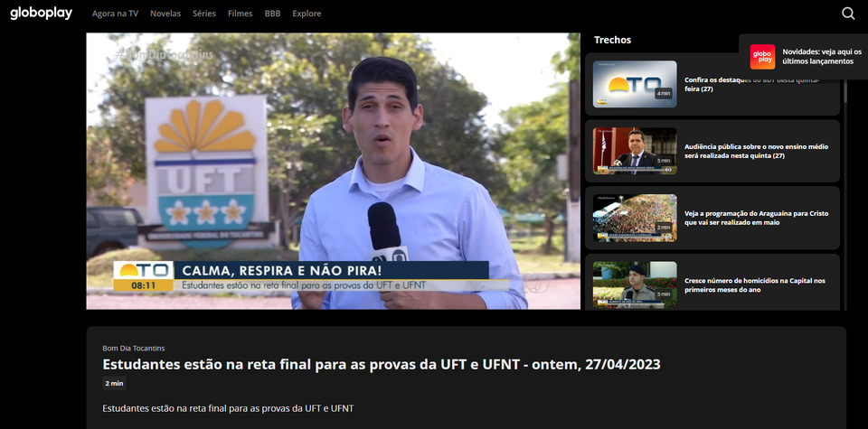
Task: Open the BBB menu item
Action: click(x=272, y=14)
